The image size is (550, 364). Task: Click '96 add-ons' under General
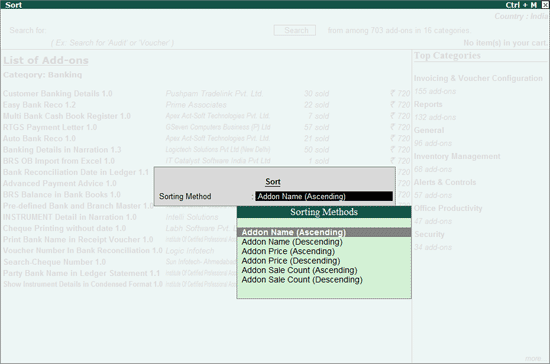coord(433,143)
